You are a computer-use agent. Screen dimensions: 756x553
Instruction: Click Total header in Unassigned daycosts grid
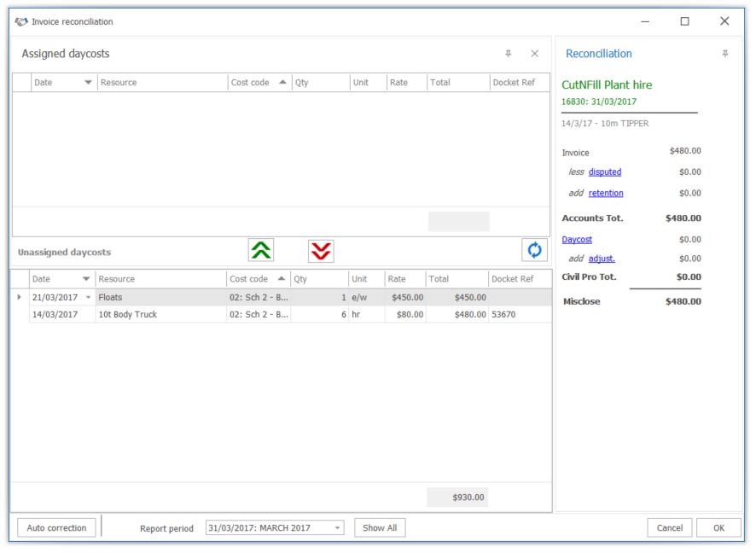coord(457,279)
